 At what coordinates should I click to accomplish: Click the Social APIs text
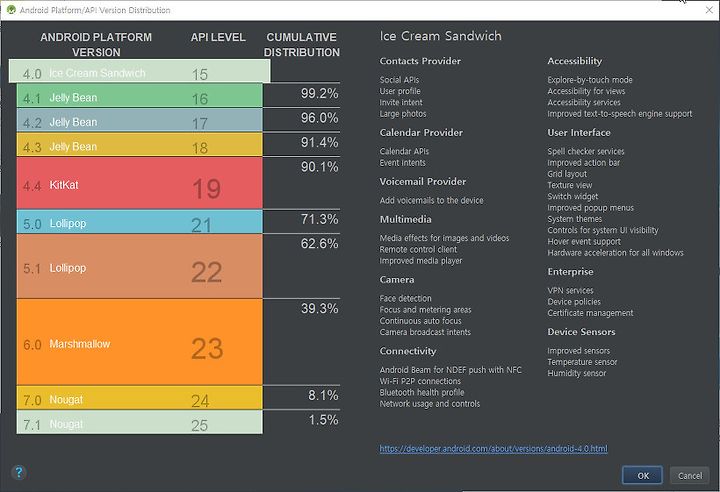(399, 79)
